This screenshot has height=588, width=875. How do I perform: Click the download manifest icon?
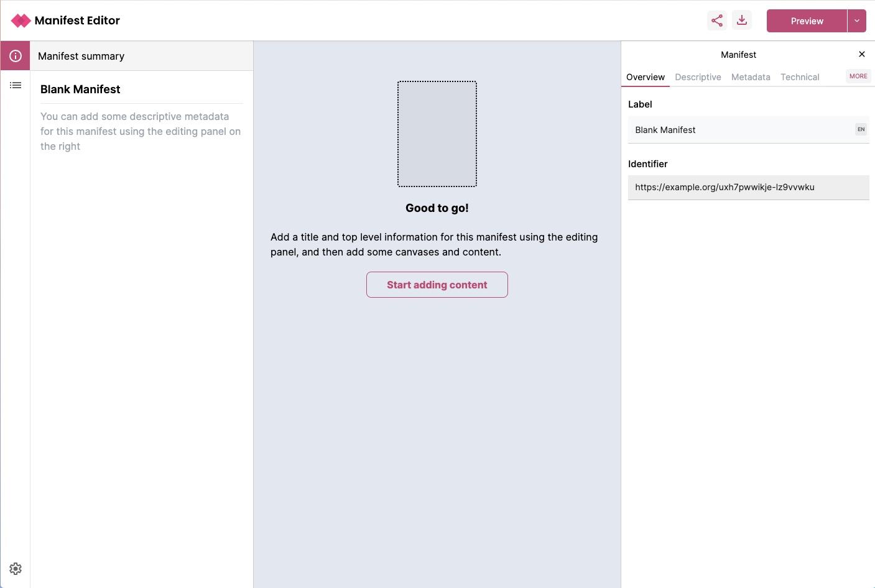742,21
